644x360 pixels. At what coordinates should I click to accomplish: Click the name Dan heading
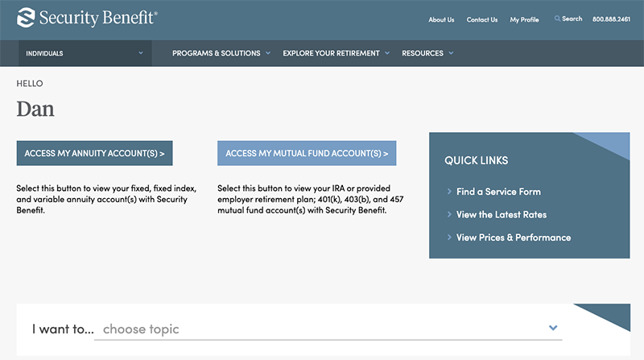[x=35, y=110]
